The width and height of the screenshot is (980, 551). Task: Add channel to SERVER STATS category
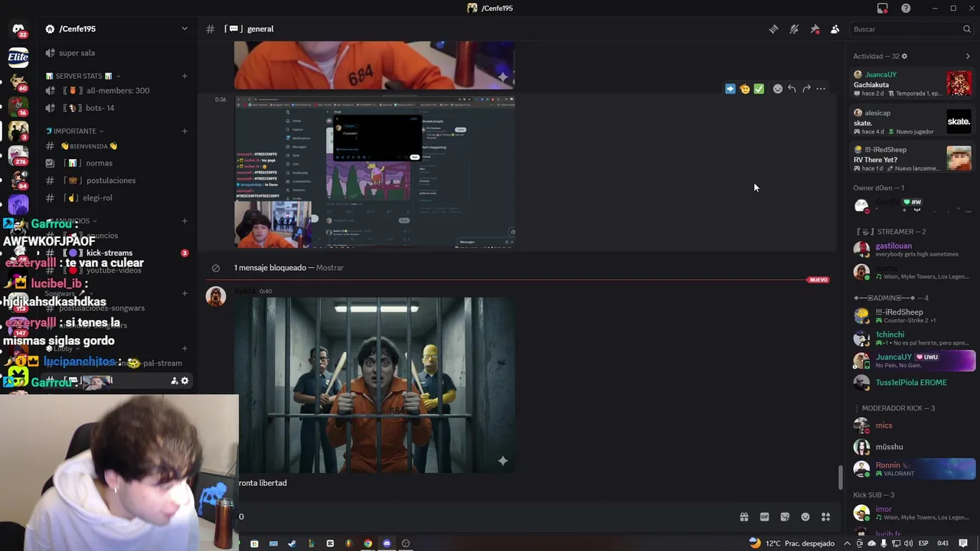point(185,76)
